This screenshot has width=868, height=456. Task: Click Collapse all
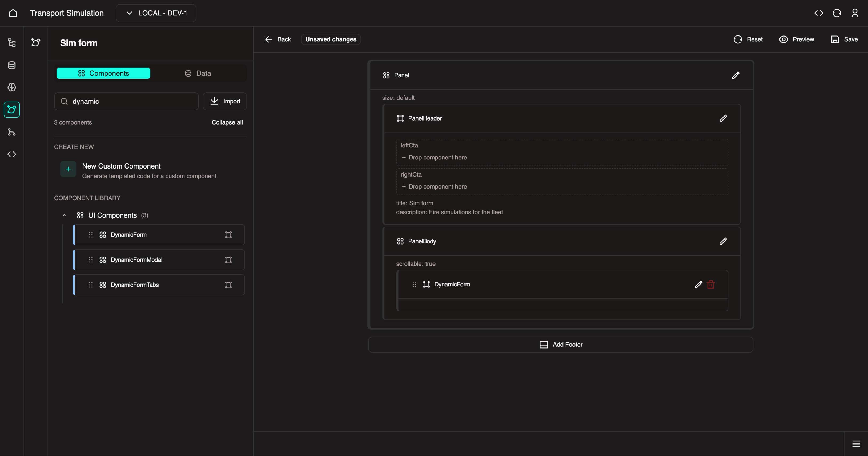click(x=227, y=122)
